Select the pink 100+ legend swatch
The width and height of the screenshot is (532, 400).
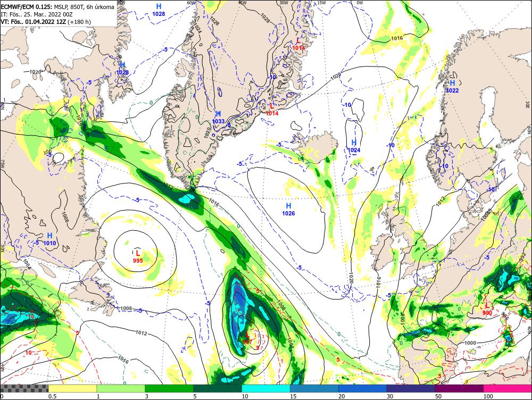coord(508,388)
